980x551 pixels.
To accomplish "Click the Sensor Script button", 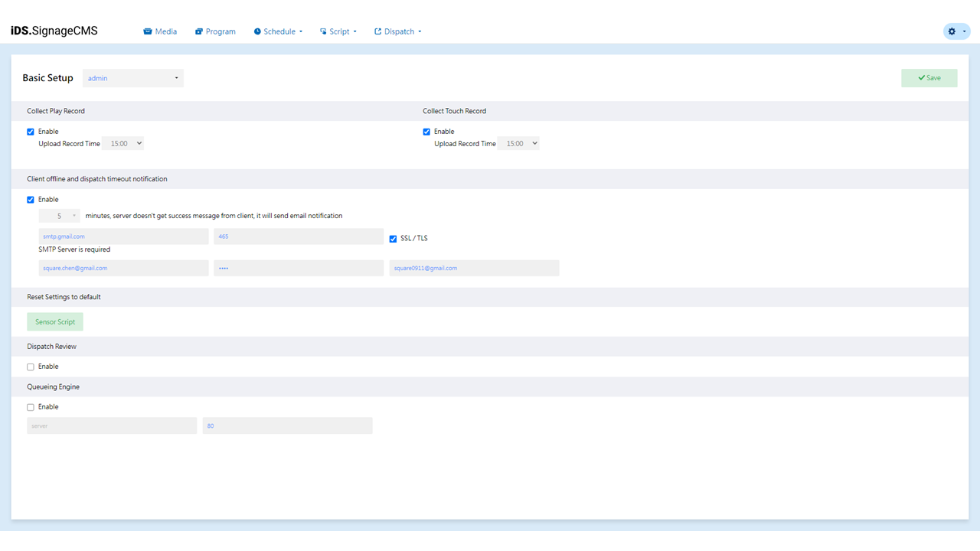I will [x=55, y=322].
